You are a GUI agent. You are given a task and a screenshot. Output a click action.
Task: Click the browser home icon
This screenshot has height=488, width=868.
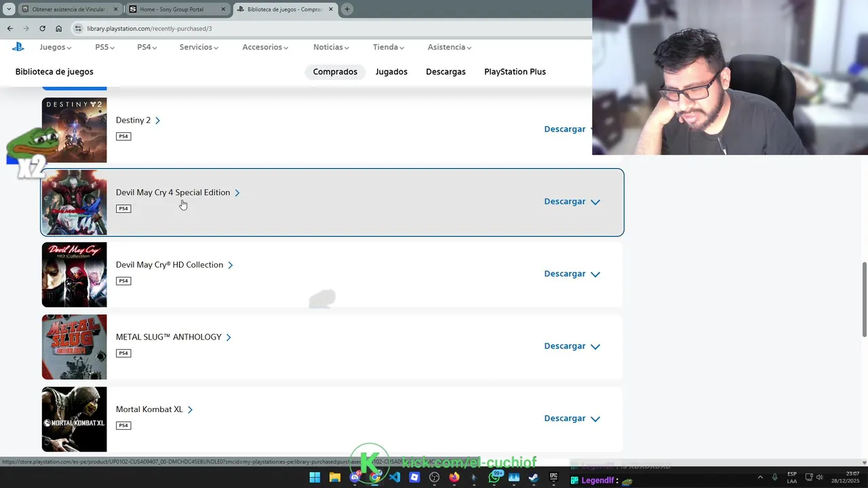click(x=58, y=28)
